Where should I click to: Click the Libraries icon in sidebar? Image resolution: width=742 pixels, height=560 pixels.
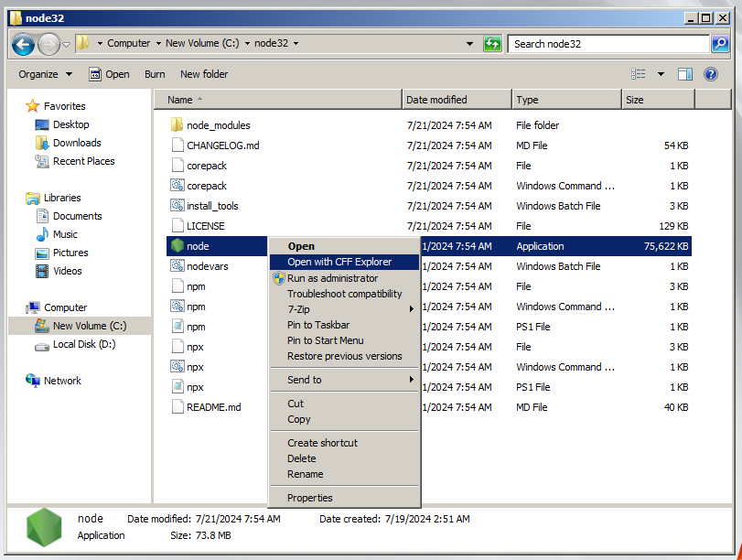coord(33,198)
